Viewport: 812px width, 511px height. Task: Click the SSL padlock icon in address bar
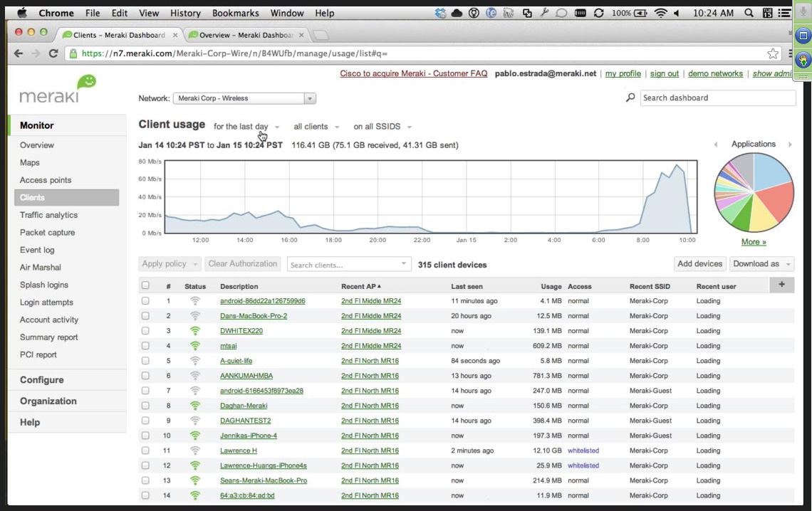(x=73, y=53)
